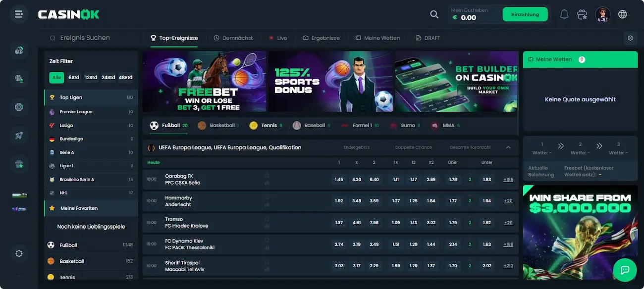The width and height of the screenshot is (644, 289).
Task: Open LaLiga in Top Ligen
Action: point(91,126)
